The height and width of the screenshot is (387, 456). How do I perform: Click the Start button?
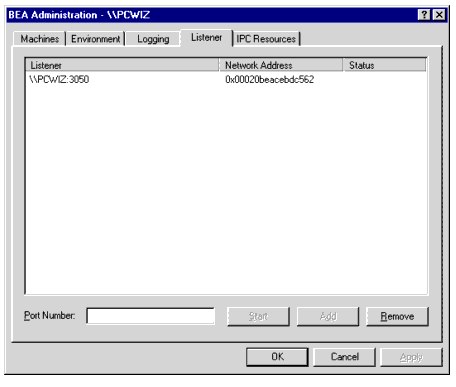tap(258, 316)
